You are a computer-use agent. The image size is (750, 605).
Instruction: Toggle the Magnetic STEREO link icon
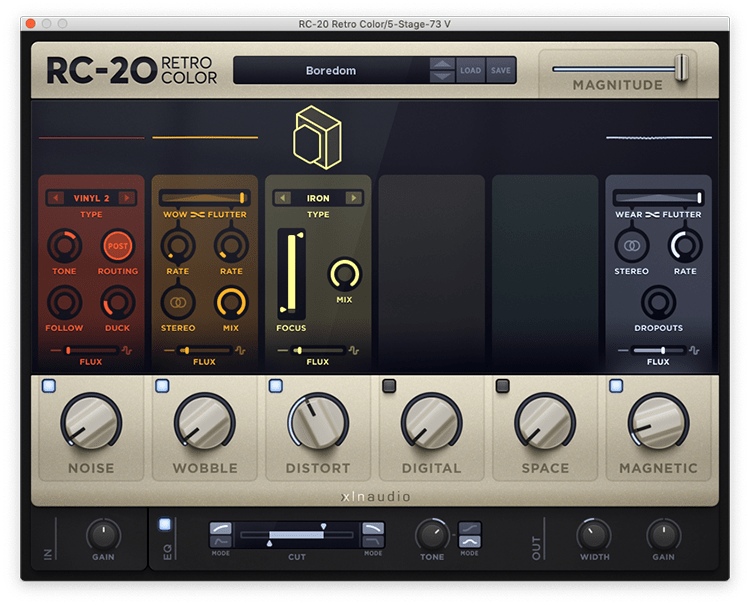tap(631, 246)
